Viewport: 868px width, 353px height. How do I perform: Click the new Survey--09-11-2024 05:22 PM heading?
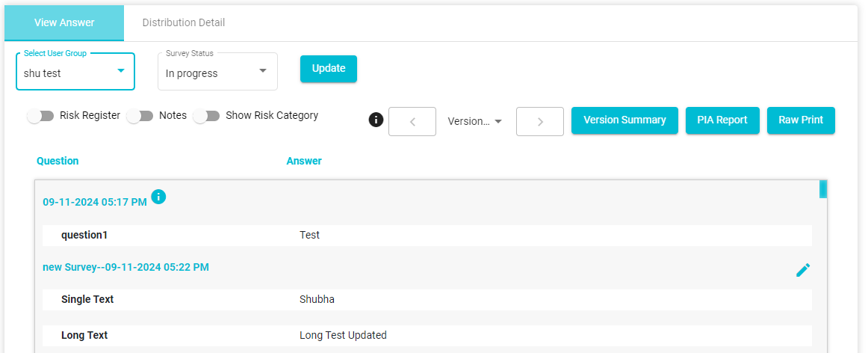click(x=125, y=267)
